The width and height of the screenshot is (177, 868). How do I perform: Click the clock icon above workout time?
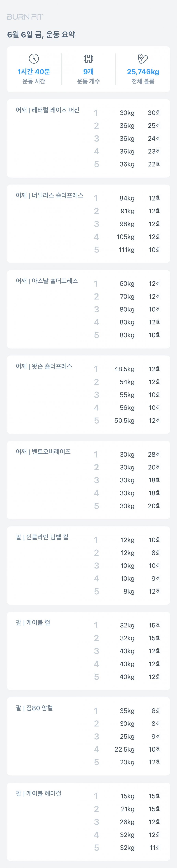pos(34,59)
